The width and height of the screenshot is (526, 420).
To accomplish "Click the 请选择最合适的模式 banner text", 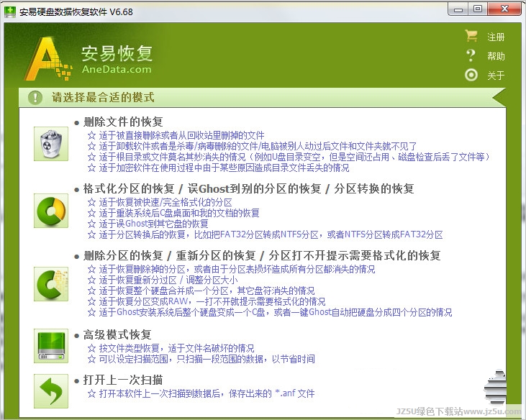I will click(103, 98).
